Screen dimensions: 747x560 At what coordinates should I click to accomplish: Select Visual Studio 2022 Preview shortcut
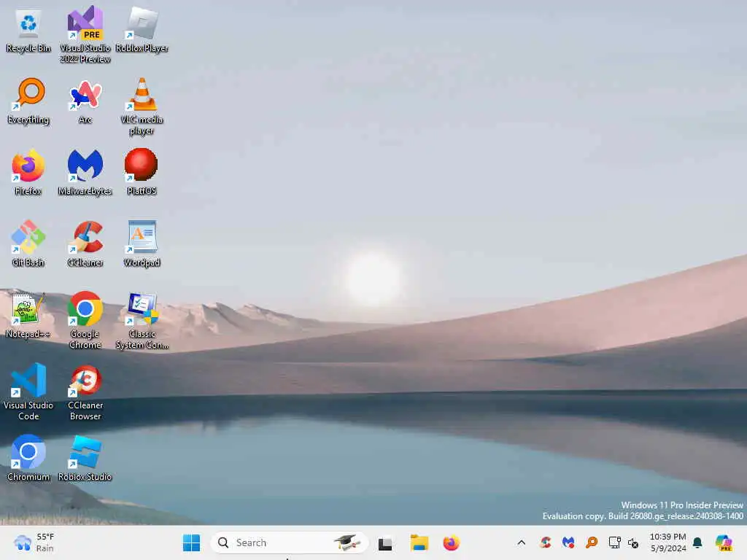[x=85, y=34]
